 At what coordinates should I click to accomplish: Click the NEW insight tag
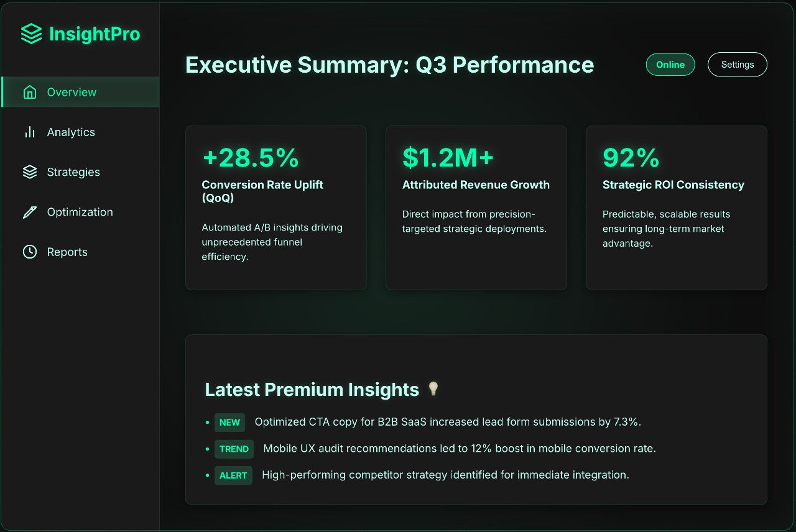[229, 423]
